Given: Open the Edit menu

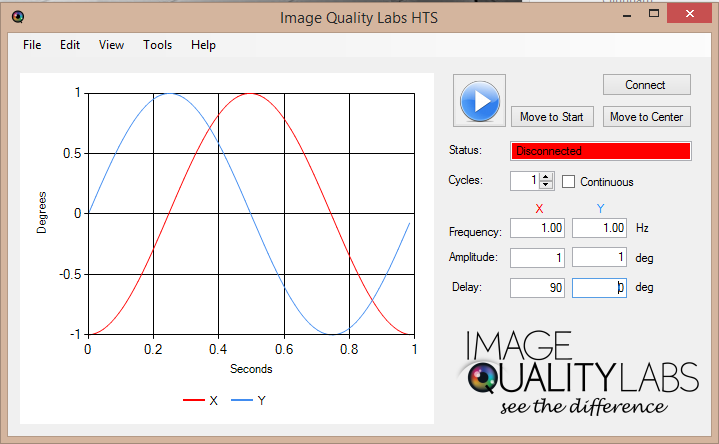Looking at the screenshot, I should pyautogui.click(x=70, y=45).
